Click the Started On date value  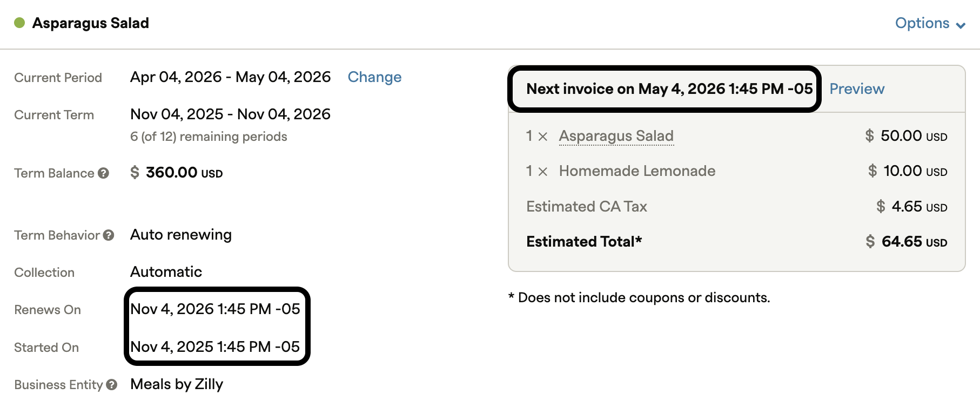(x=215, y=346)
